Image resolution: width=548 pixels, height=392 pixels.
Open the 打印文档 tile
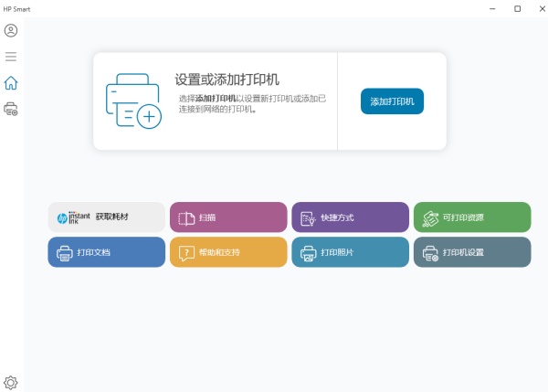coord(106,252)
